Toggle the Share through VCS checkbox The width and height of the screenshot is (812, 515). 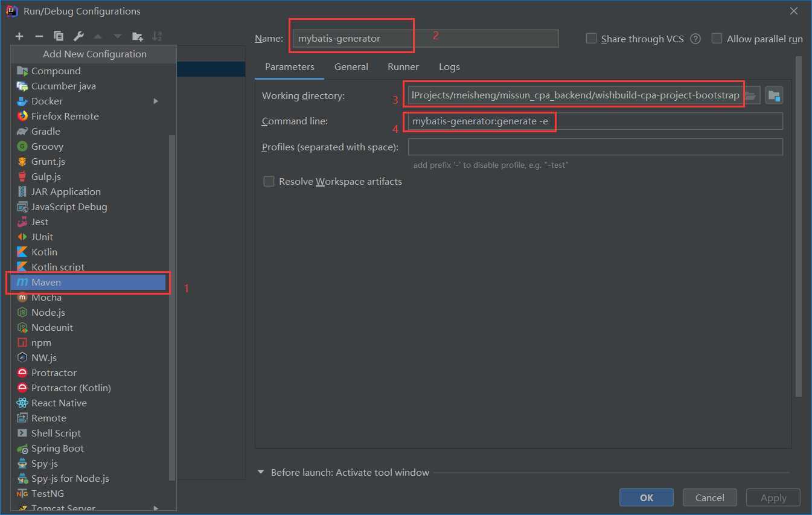point(592,39)
